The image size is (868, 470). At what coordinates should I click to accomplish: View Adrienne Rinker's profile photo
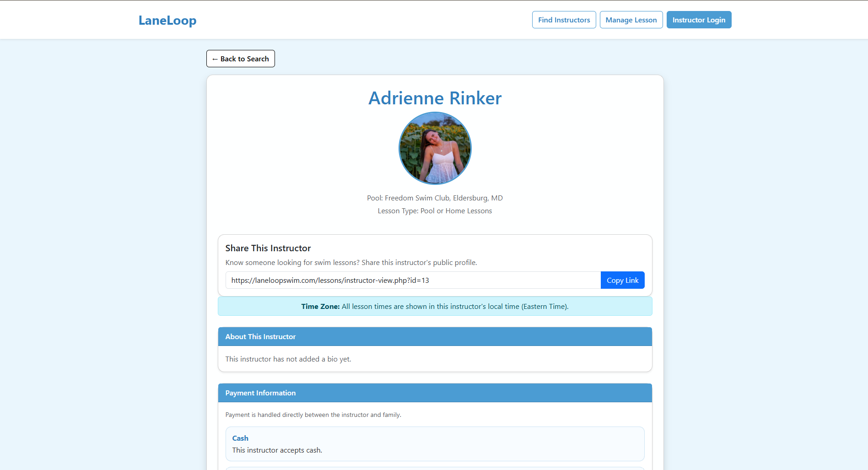[x=435, y=148]
